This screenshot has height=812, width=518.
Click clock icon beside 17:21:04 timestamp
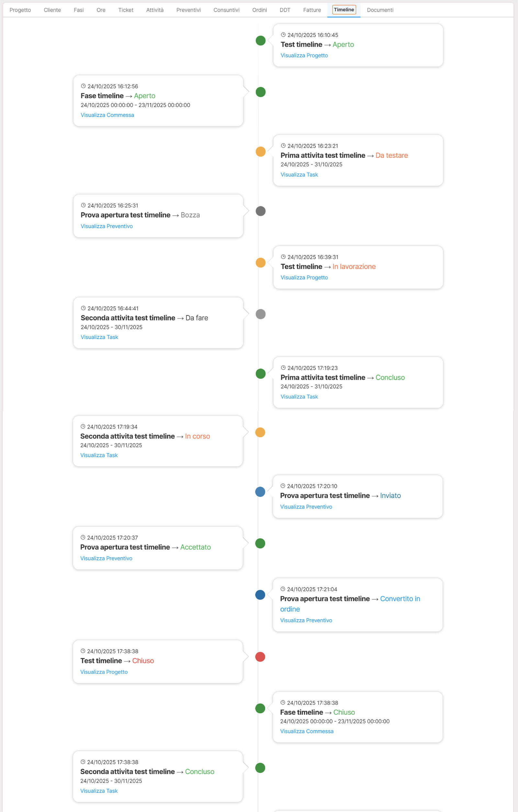click(283, 589)
